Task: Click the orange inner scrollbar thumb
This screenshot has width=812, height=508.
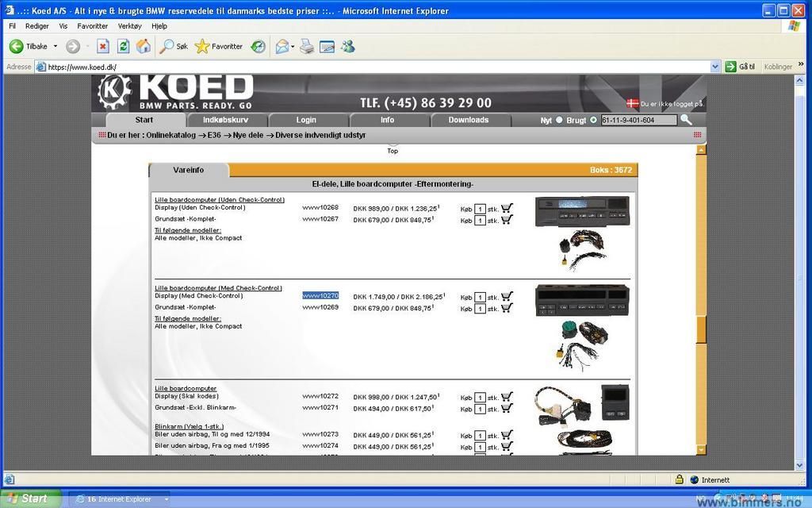Action: (x=701, y=329)
